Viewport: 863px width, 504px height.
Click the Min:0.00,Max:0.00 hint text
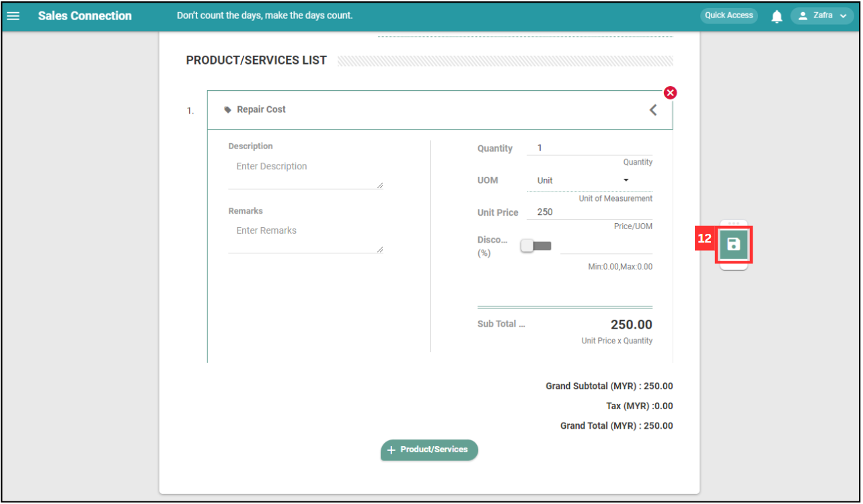620,267
